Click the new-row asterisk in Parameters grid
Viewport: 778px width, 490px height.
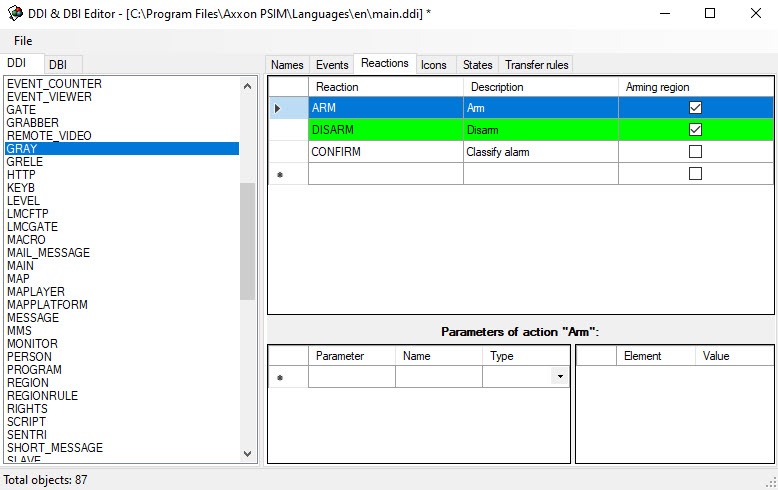click(x=279, y=378)
